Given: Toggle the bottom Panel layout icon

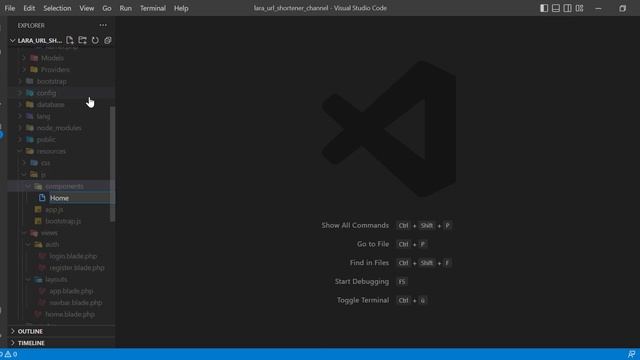Looking at the screenshot, I should click(556, 8).
